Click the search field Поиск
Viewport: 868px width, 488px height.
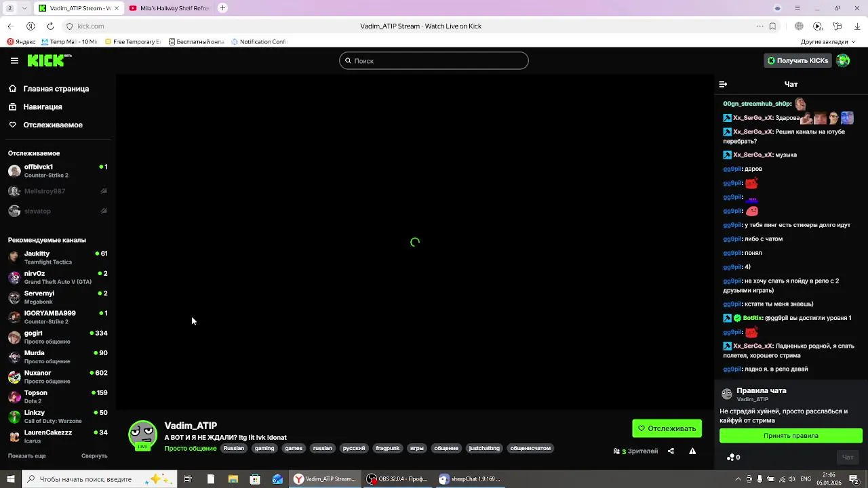coord(434,60)
